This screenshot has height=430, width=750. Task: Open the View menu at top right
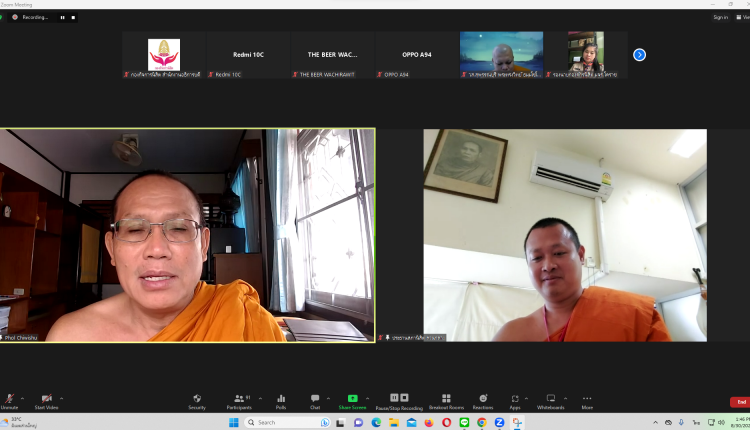click(744, 17)
